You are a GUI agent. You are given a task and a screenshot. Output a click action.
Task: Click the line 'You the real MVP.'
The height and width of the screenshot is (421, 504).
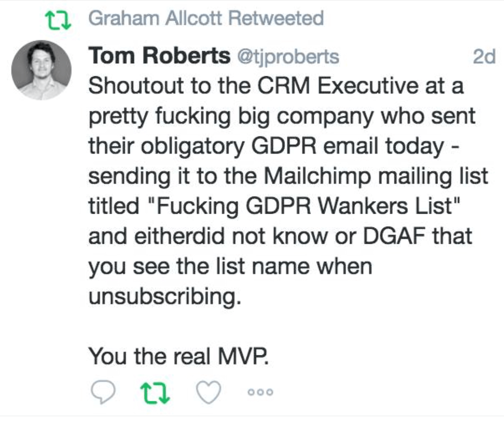pos(179,356)
